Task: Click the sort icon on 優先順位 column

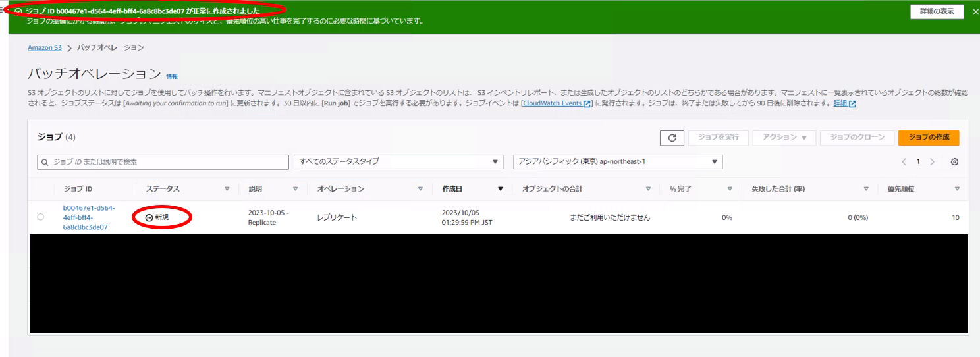Action: [x=957, y=189]
